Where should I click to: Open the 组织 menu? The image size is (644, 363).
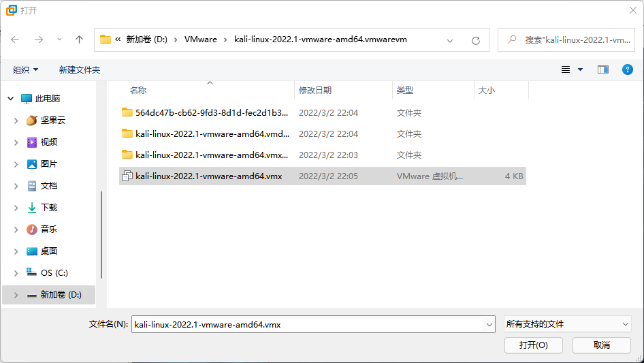(x=25, y=70)
